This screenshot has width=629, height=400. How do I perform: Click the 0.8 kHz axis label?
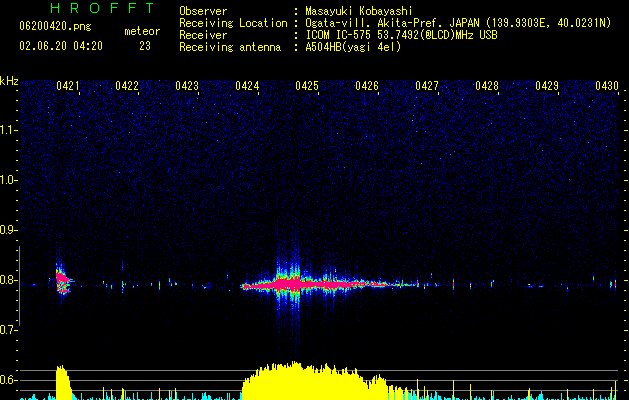[x=9, y=280]
